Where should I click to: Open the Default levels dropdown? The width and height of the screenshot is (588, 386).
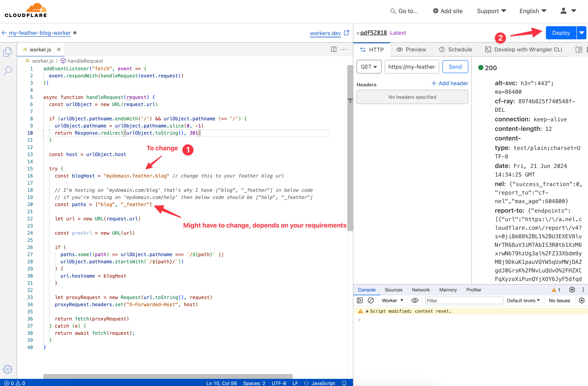[523, 300]
